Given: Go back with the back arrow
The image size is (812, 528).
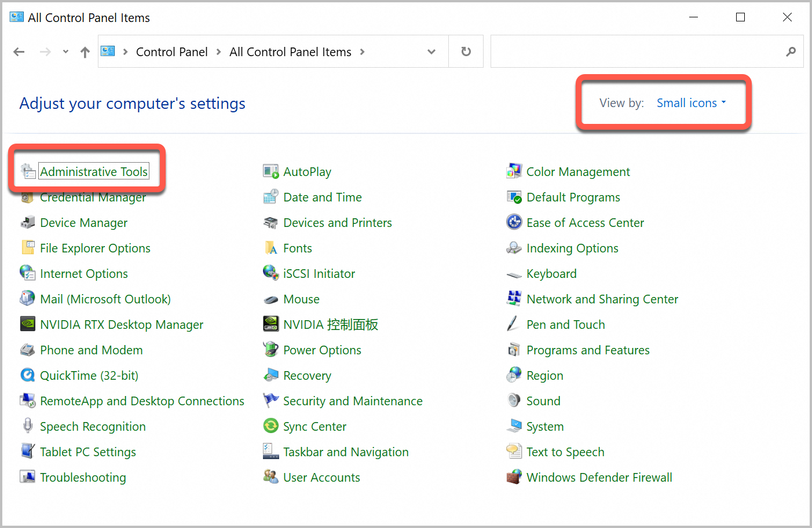Looking at the screenshot, I should [x=19, y=52].
